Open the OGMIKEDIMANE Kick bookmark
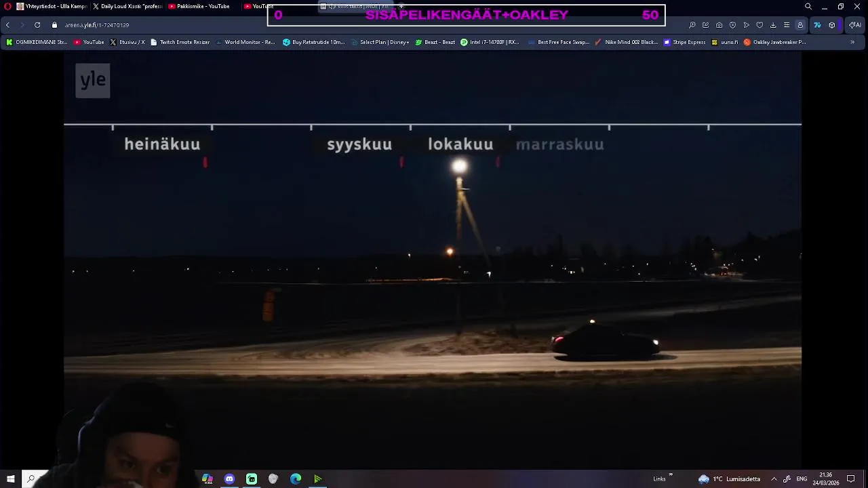 37,42
